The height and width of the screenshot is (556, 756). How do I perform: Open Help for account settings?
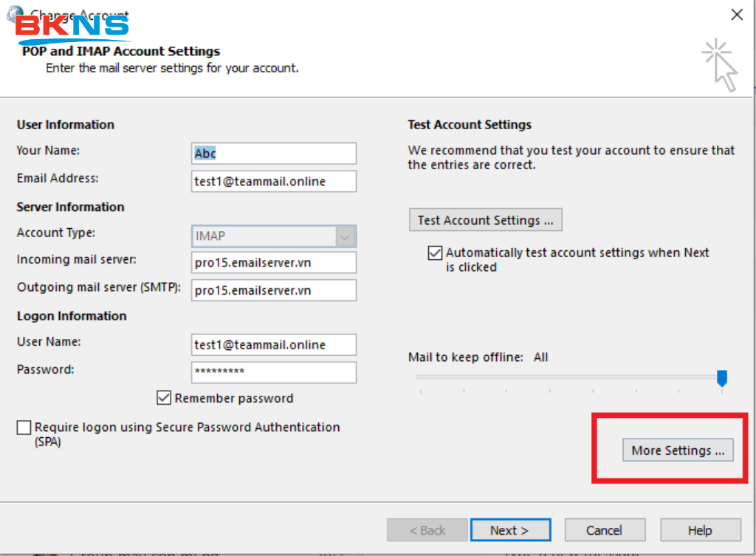tap(700, 530)
